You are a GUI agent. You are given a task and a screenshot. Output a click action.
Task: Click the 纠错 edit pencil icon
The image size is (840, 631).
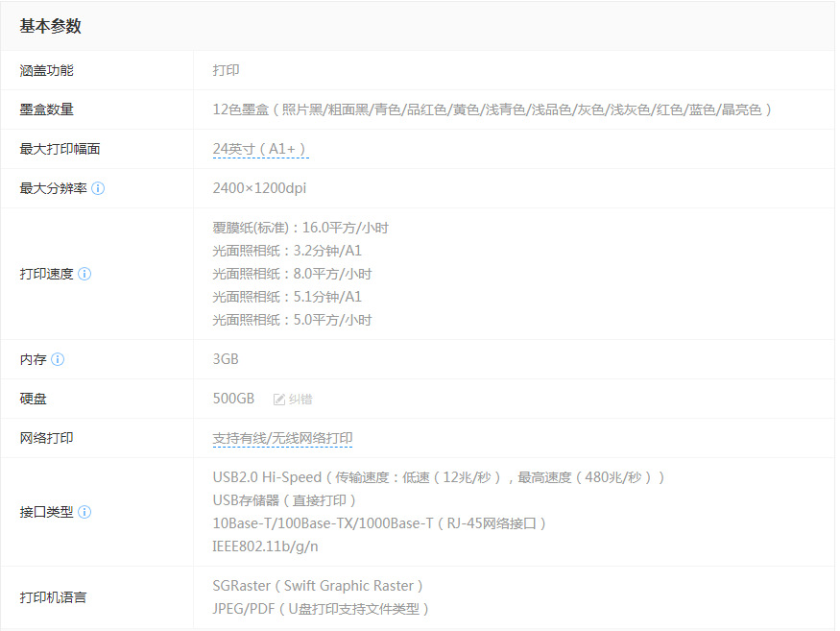click(279, 400)
